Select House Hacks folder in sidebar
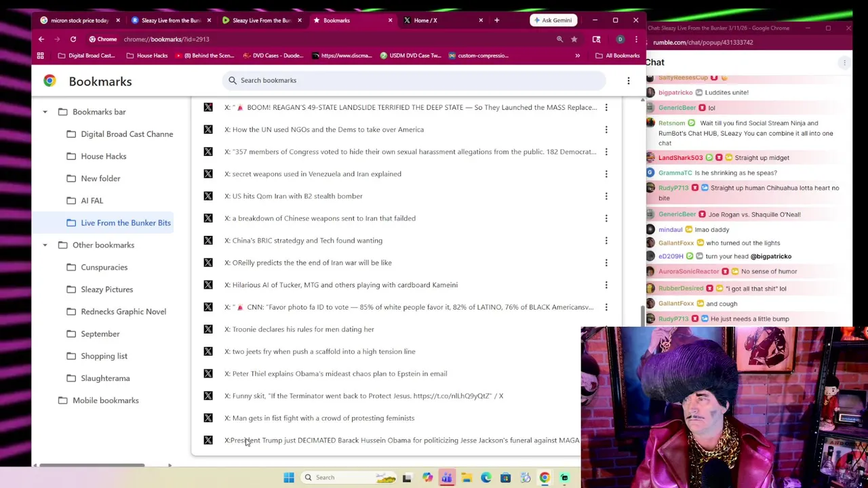 click(x=96, y=157)
